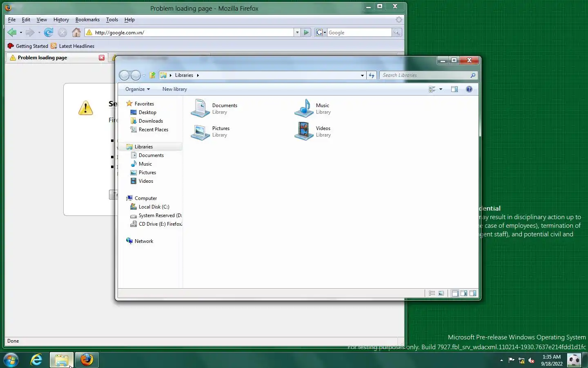Click the Explorer Back navigation button

point(125,75)
